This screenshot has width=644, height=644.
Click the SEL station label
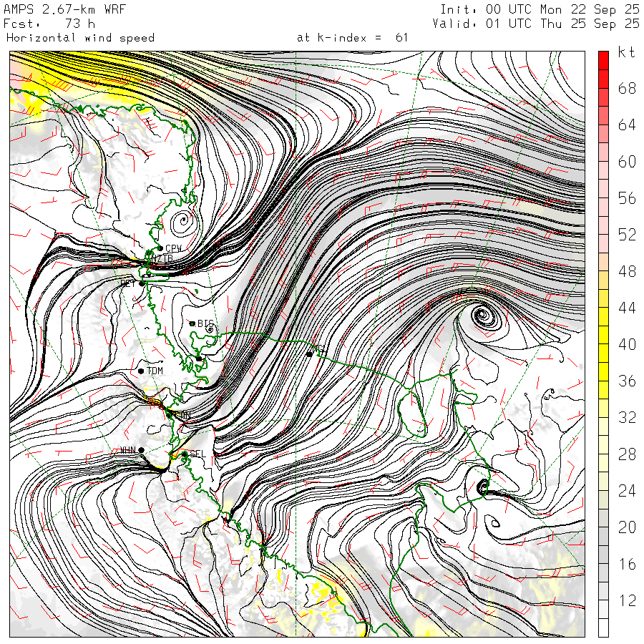pos(197,454)
